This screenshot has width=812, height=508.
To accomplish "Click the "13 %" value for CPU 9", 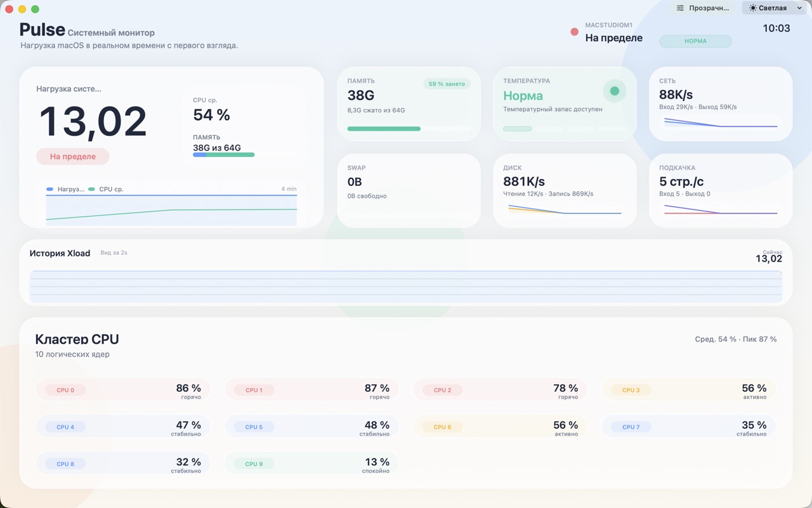I will [377, 462].
